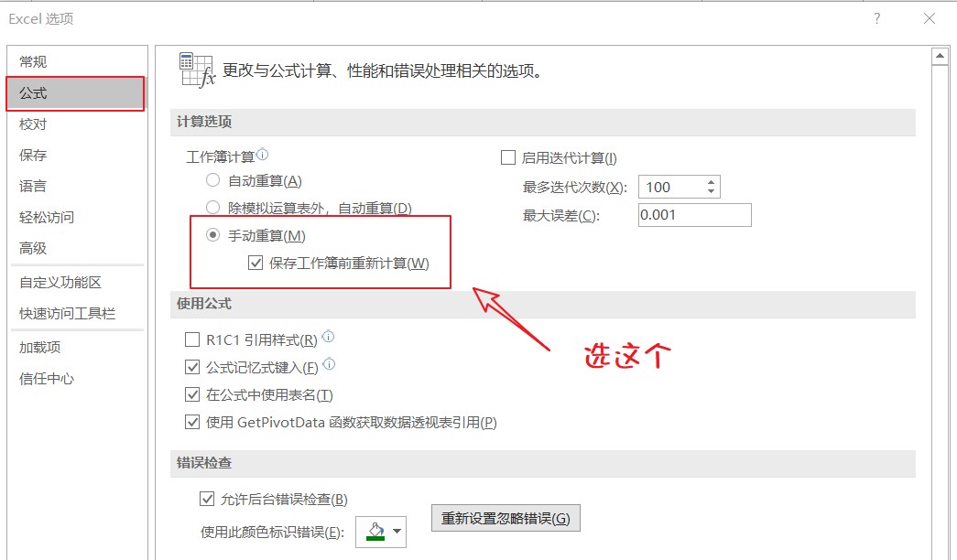The width and height of the screenshot is (957, 560).
Task: Select 除模拟运算表外，自动重算 radio option
Action: [212, 208]
